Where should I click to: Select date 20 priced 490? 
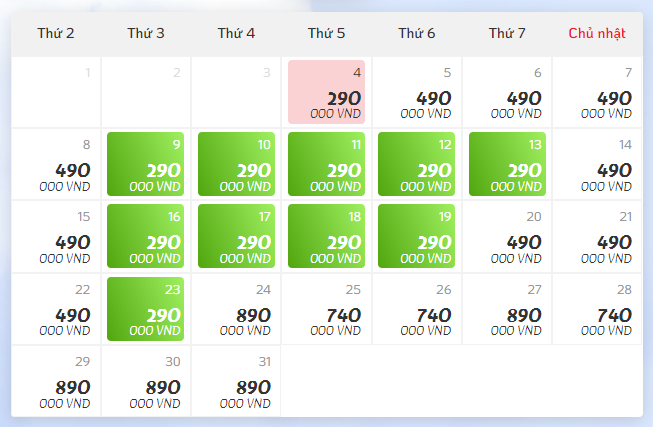pos(507,237)
